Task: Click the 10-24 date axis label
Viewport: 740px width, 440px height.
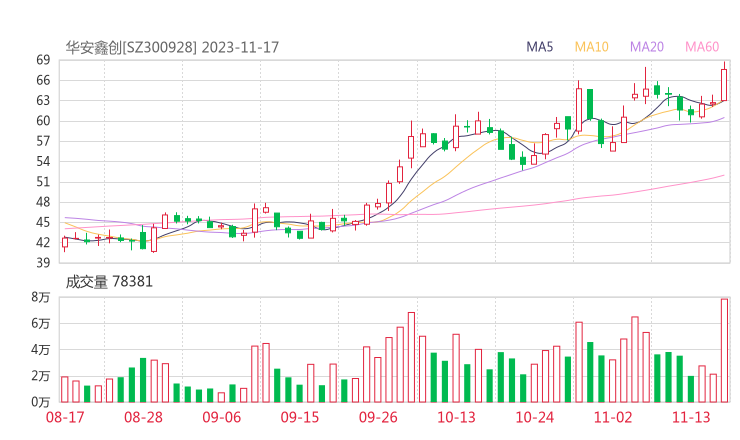Action: (534, 417)
